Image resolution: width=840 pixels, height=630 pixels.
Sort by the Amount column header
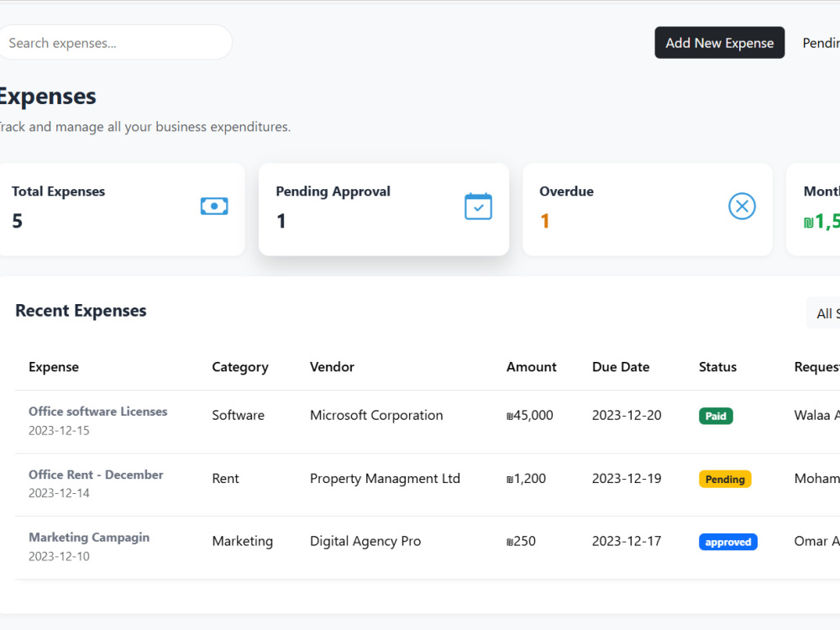[x=532, y=367]
